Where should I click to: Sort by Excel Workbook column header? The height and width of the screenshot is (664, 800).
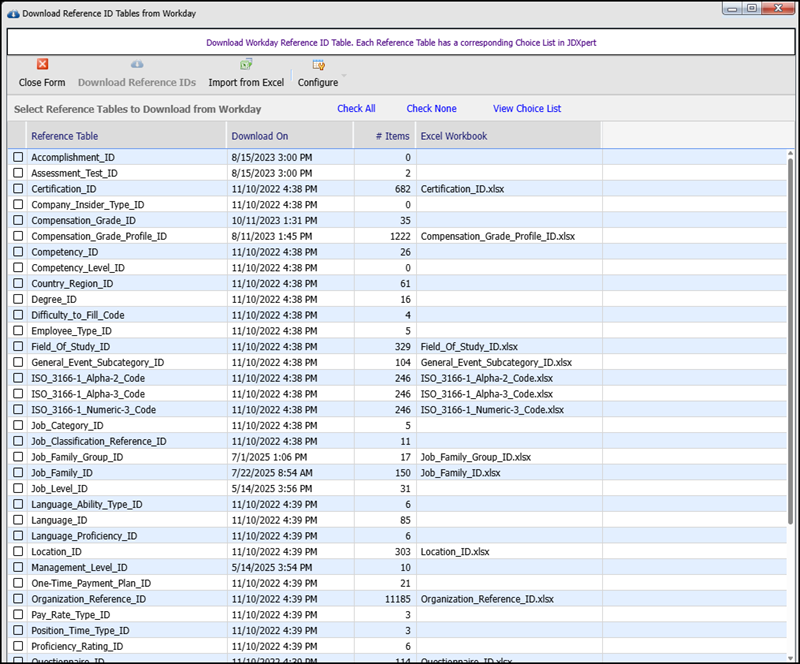click(508, 136)
